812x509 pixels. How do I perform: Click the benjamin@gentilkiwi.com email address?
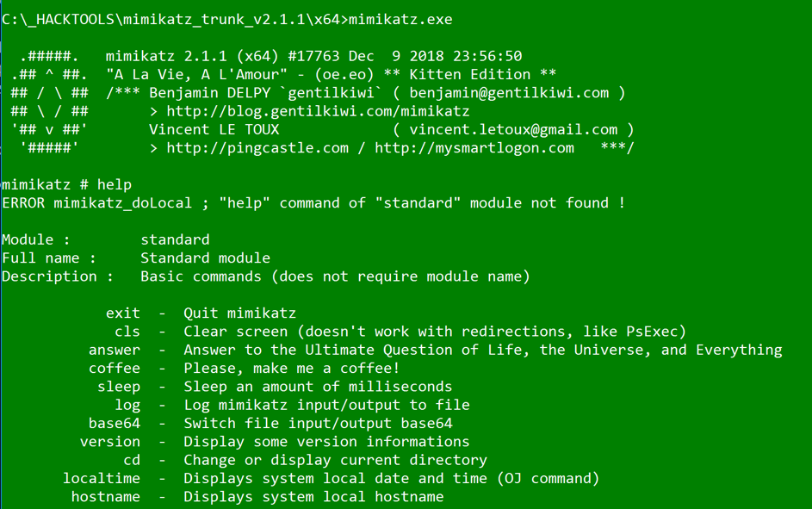(509, 93)
